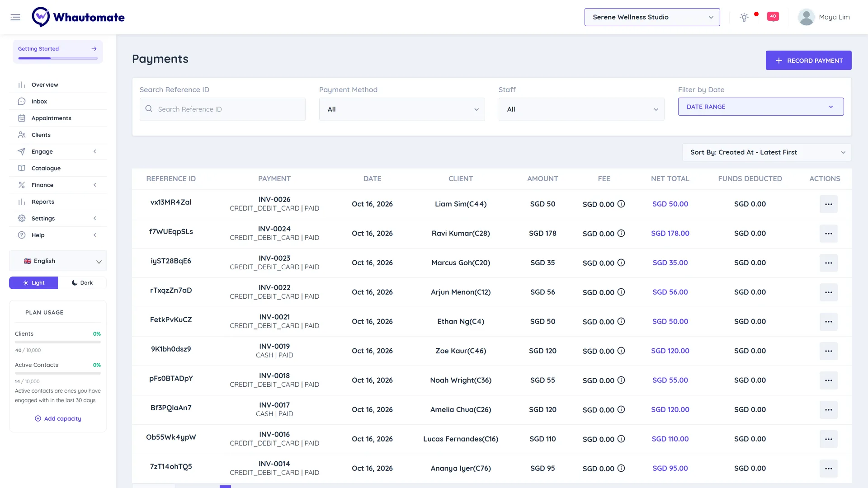Open actions menu for Liam Sim's payment
Viewport: 868px width, 488px height.
(x=828, y=204)
